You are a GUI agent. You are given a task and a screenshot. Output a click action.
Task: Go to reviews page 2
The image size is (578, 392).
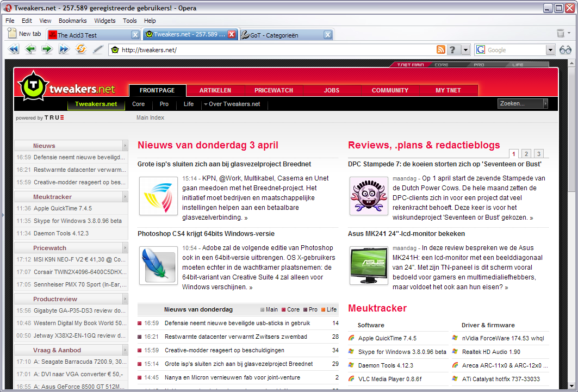(526, 154)
